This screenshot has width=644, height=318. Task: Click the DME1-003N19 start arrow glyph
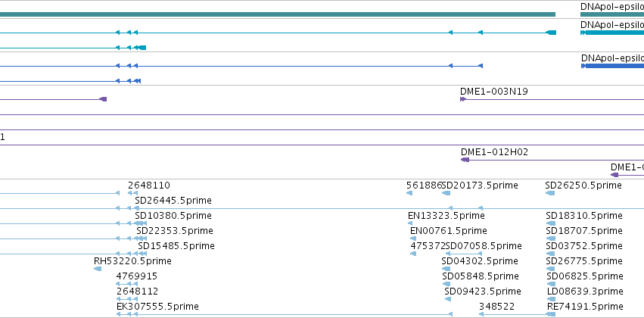point(463,99)
